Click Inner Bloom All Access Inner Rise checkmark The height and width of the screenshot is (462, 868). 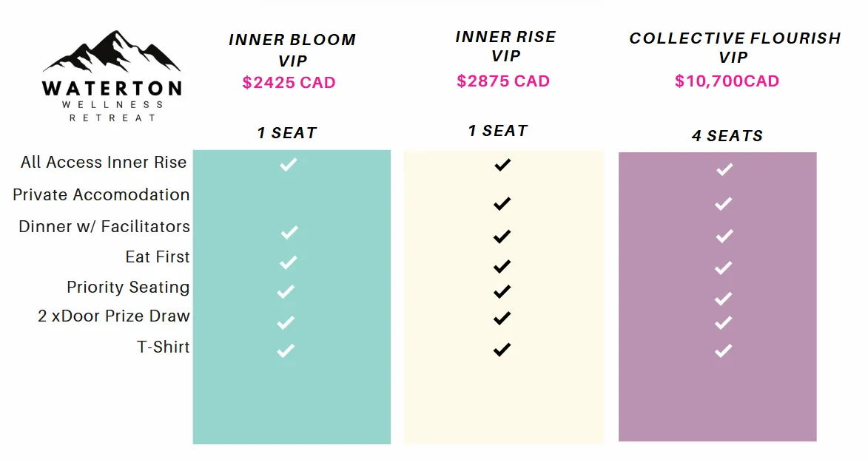point(288,164)
